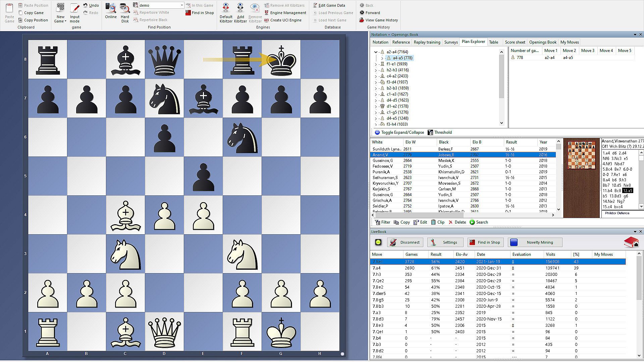Viewport: 644px width, 362px height.
Task: Open the demo database dropdown
Action: 182,5
